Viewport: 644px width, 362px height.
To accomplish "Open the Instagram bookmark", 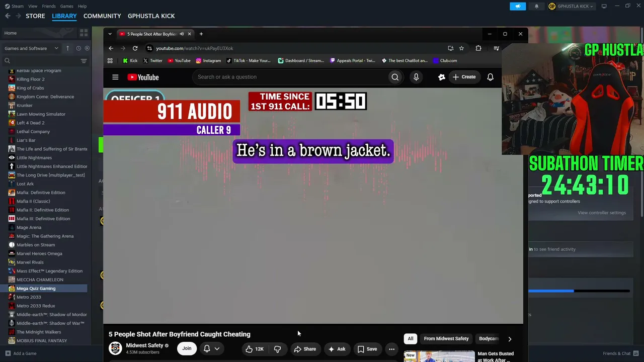I will click(208, 61).
